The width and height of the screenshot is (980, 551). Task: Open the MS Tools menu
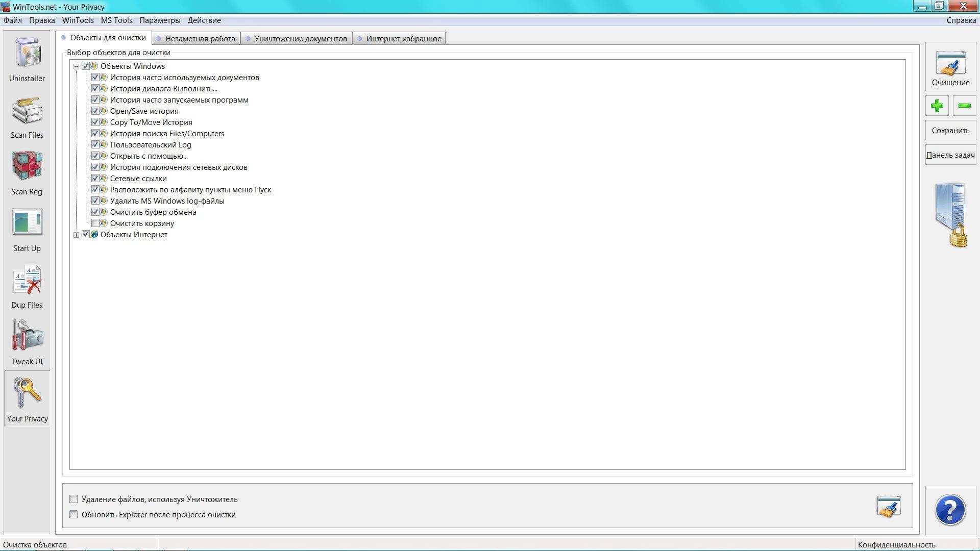[116, 20]
